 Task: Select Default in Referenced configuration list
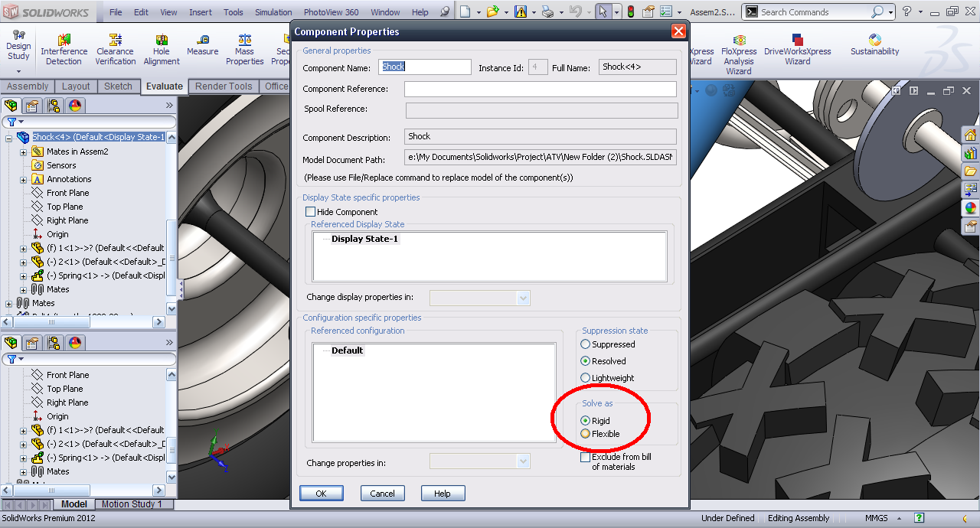347,350
